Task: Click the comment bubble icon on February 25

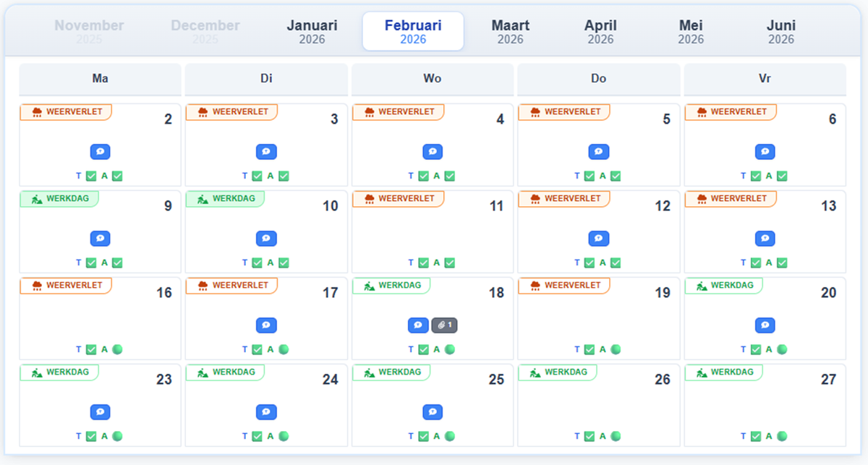Action: coord(433,411)
